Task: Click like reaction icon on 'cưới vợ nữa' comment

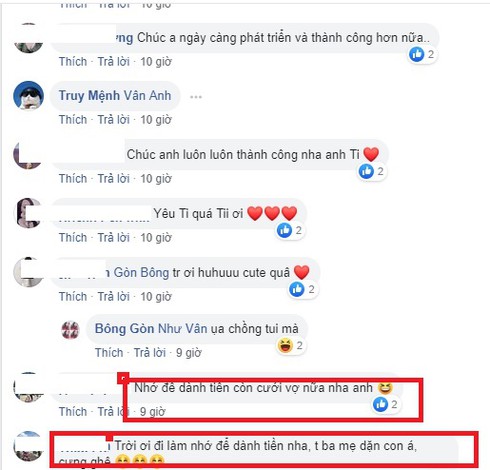Action: click(380, 404)
